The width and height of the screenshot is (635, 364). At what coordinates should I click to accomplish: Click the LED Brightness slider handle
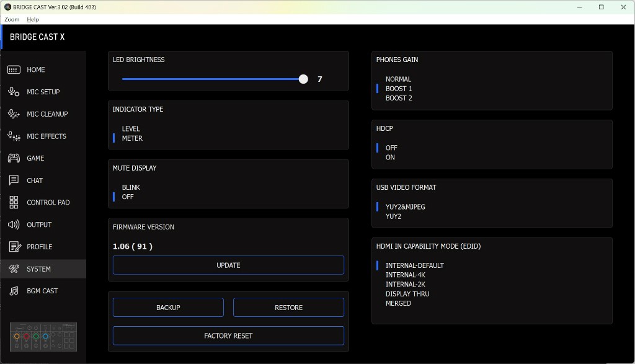tap(303, 79)
